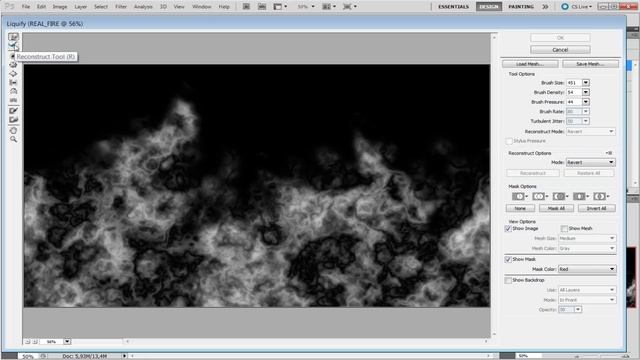Select the Bloat tool
This screenshot has width=640, height=360.
[13, 73]
